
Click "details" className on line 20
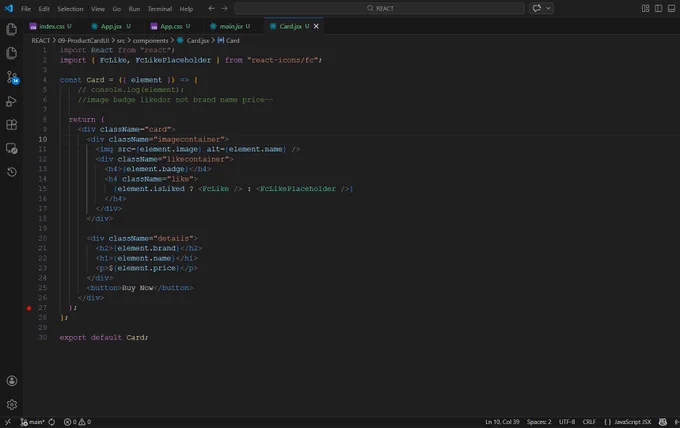coord(173,239)
